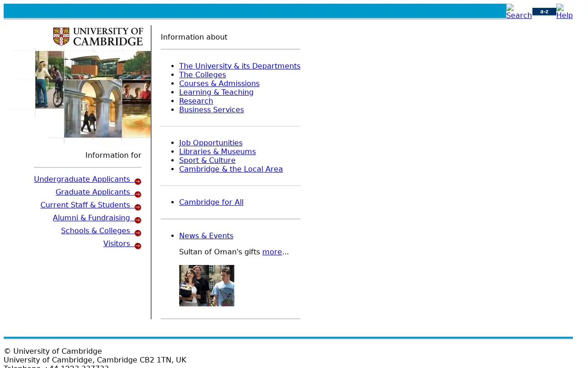Open the Help link in top bar
This screenshot has width=588, height=368.
coord(565,12)
